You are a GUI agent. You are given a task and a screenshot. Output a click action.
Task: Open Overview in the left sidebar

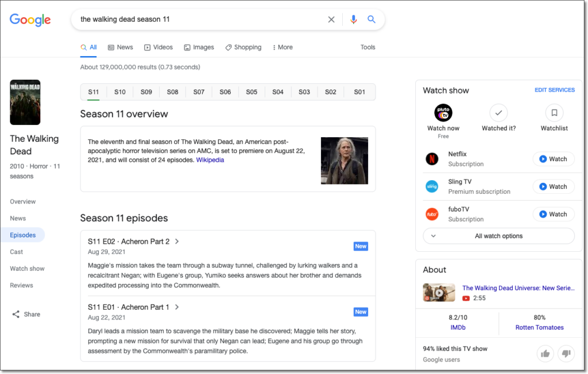click(23, 201)
